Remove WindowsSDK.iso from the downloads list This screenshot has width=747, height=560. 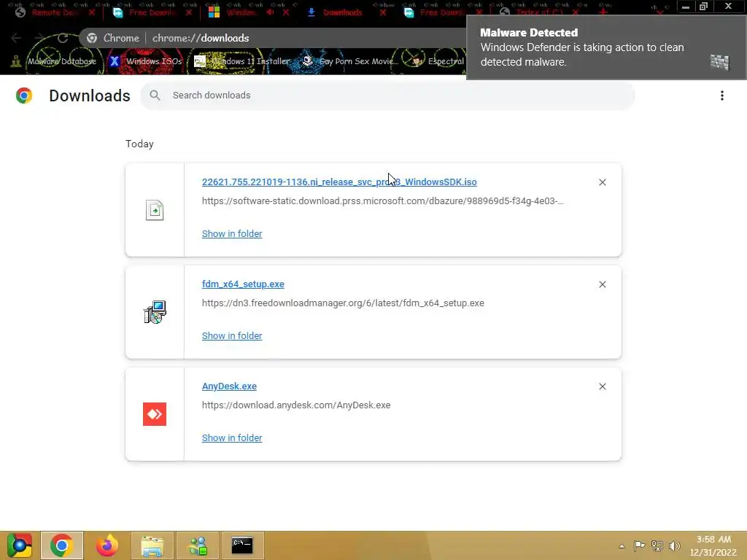[602, 182]
